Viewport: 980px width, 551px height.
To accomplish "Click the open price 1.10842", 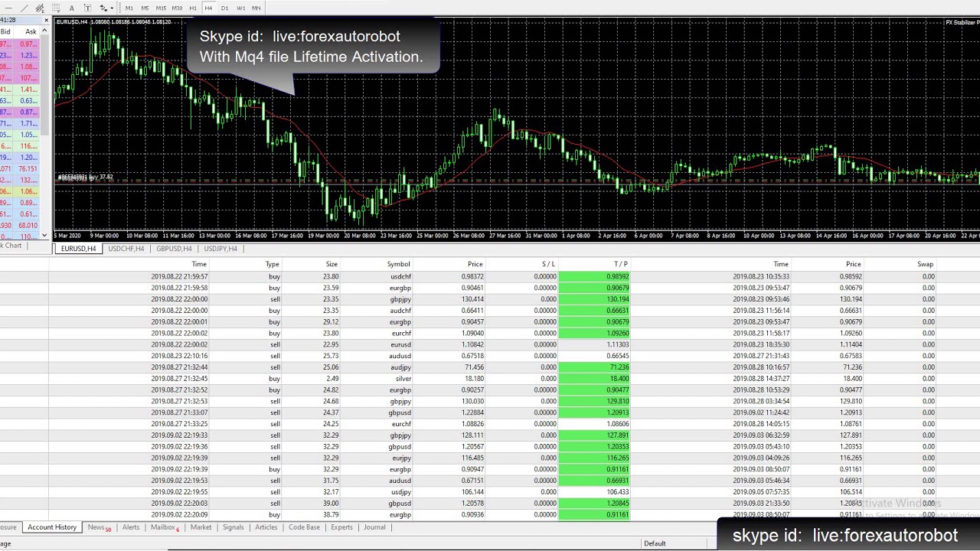I will coord(473,344).
